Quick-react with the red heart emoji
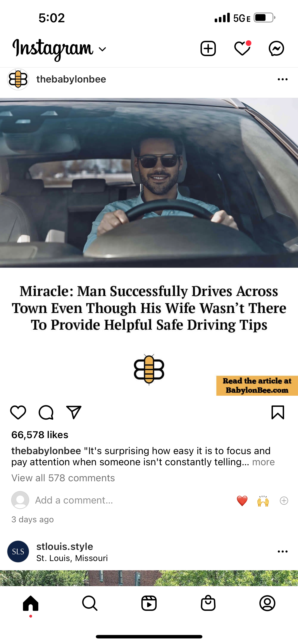298x644 pixels. tap(242, 501)
